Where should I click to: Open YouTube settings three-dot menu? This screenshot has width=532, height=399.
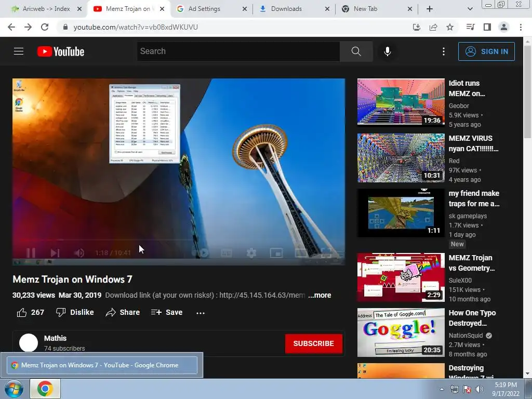(x=443, y=51)
